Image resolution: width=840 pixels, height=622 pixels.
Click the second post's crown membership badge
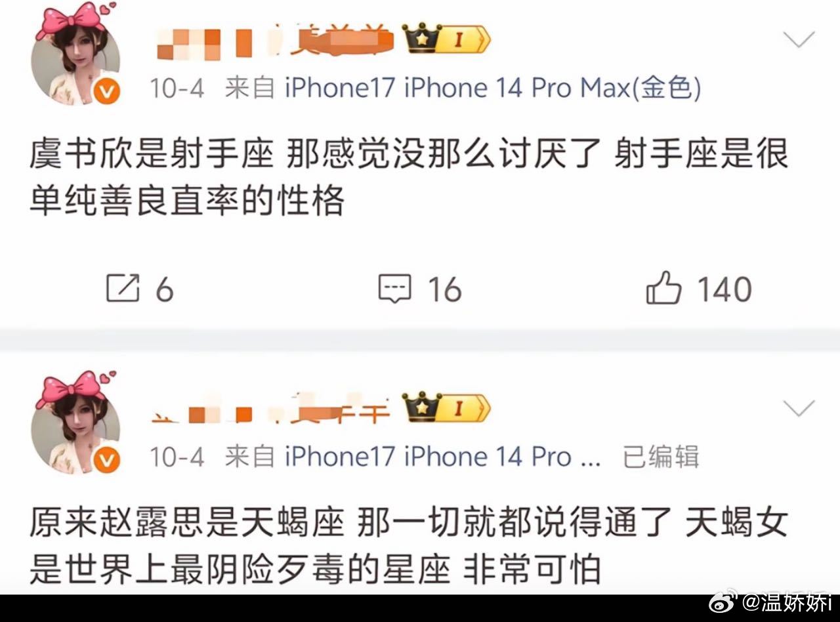(446, 407)
